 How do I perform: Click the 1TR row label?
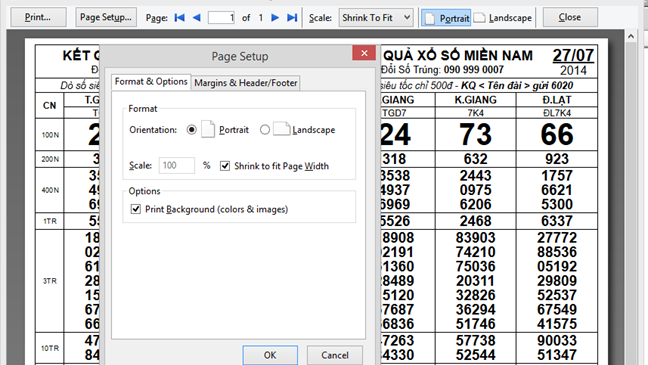pyautogui.click(x=50, y=221)
